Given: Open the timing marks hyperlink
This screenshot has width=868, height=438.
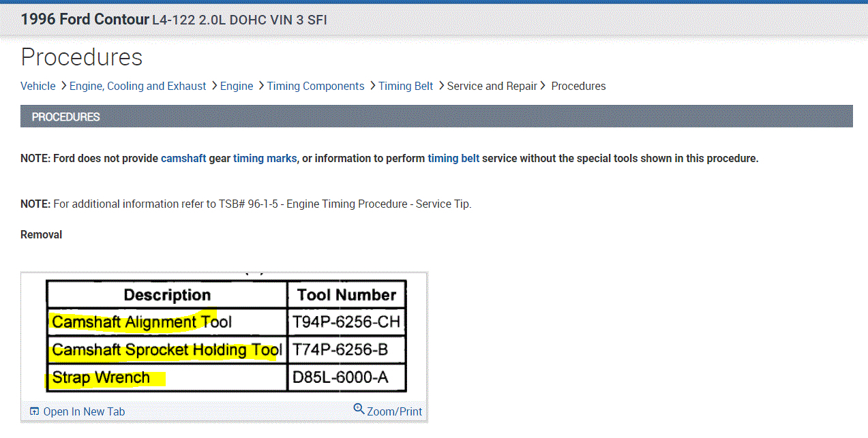Looking at the screenshot, I should point(265,158).
